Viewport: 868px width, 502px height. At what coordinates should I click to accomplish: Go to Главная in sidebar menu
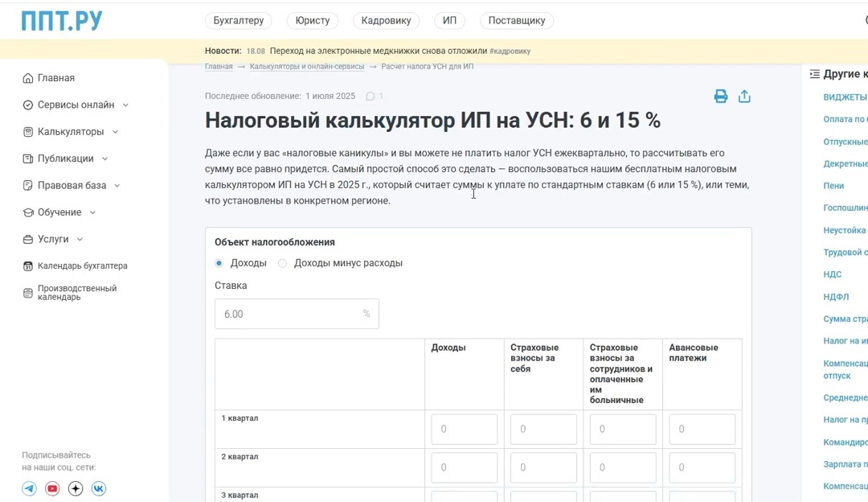[56, 78]
